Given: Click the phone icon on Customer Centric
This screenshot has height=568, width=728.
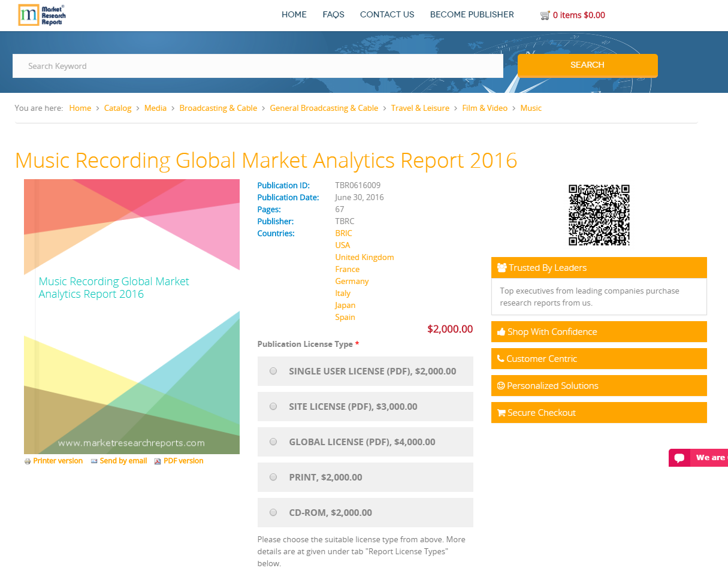Looking at the screenshot, I should [501, 359].
